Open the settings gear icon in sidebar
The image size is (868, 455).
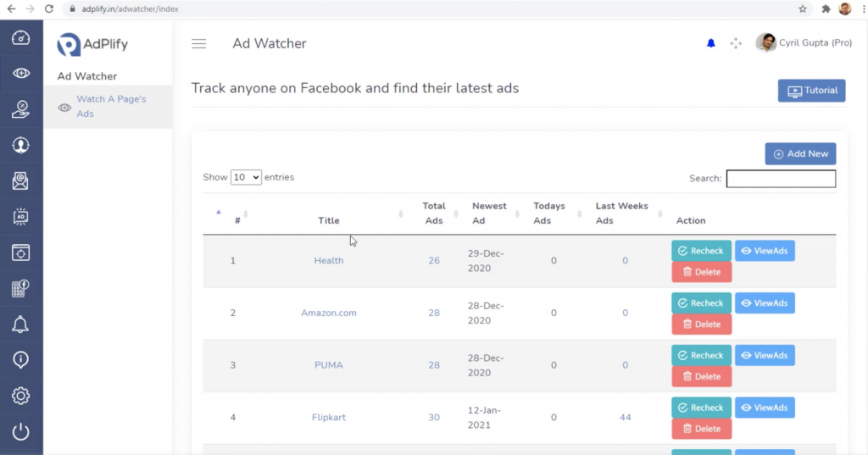21,396
